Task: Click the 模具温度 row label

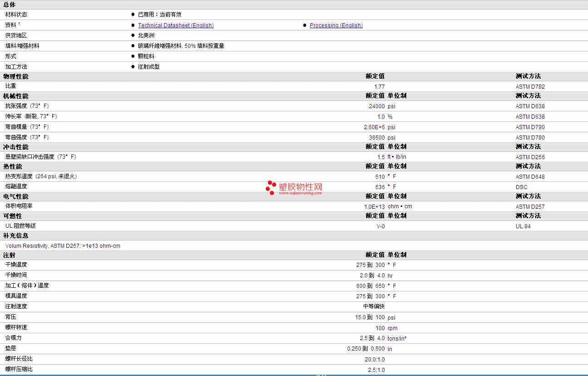Action: (x=16, y=296)
